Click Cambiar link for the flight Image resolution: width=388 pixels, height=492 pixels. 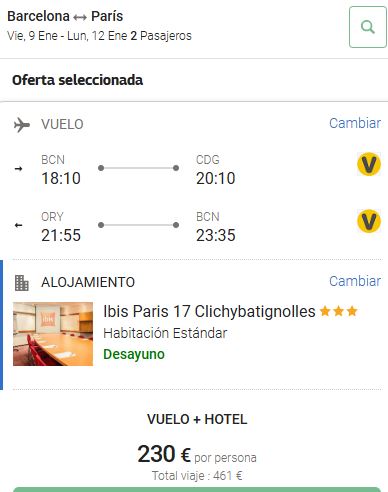[x=355, y=123]
